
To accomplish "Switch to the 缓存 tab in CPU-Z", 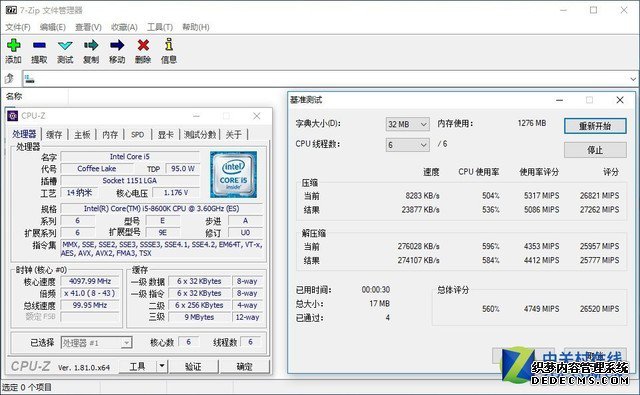I will [x=54, y=135].
